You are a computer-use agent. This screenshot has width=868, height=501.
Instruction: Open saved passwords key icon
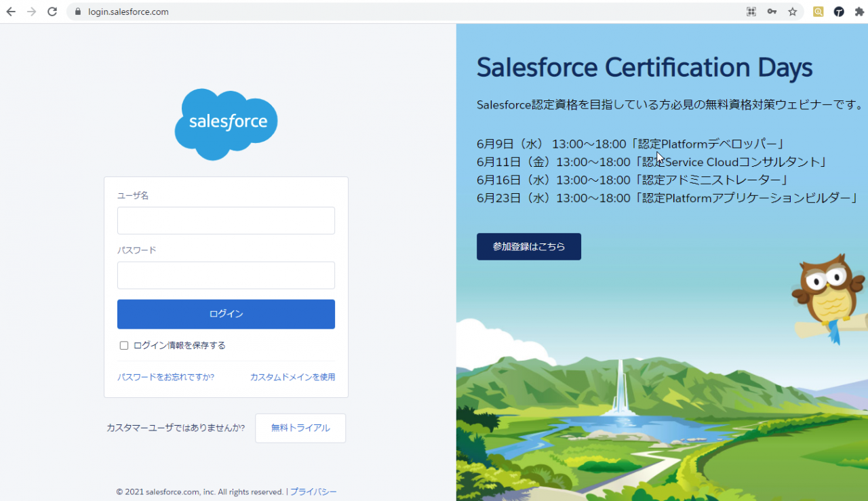pos(772,12)
